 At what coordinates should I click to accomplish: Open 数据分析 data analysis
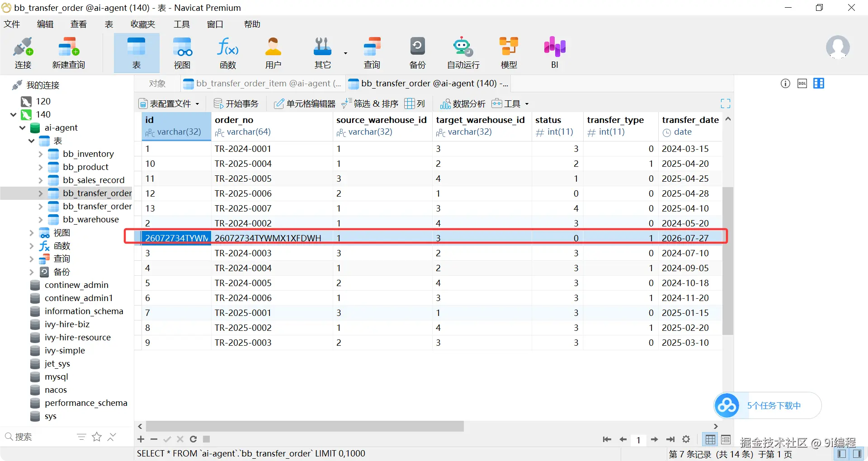pyautogui.click(x=463, y=103)
